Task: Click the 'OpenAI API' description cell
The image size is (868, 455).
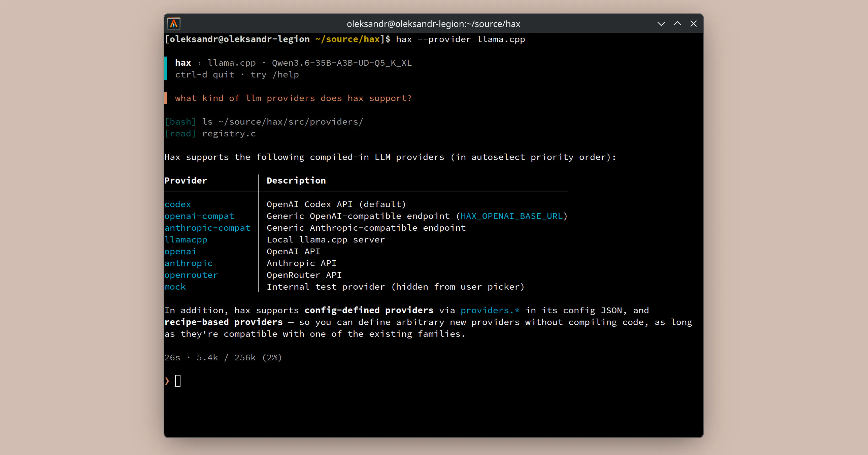Action: [294, 252]
